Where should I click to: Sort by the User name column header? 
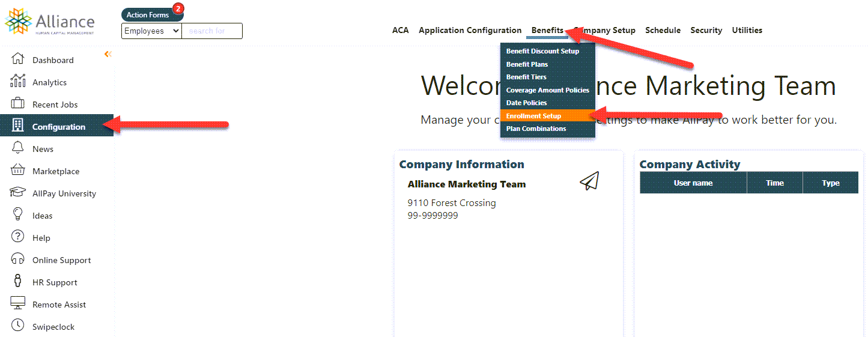coord(693,183)
